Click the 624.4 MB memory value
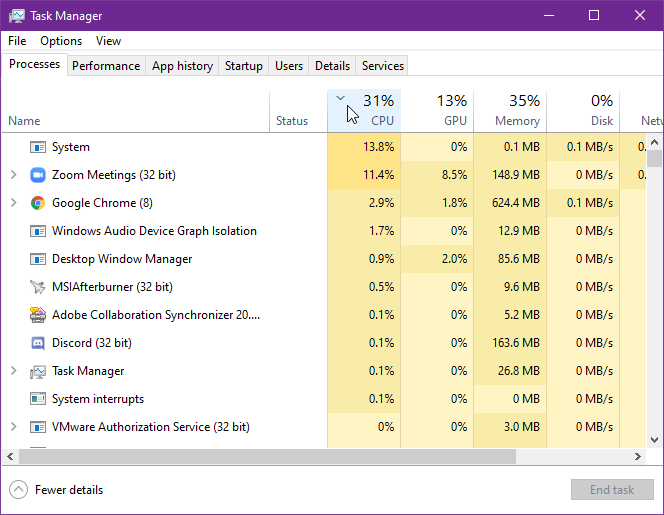The height and width of the screenshot is (515, 664). coord(516,203)
